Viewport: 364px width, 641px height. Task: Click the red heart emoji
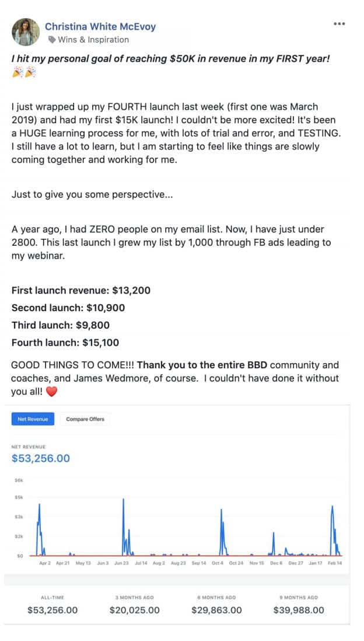coord(51,392)
